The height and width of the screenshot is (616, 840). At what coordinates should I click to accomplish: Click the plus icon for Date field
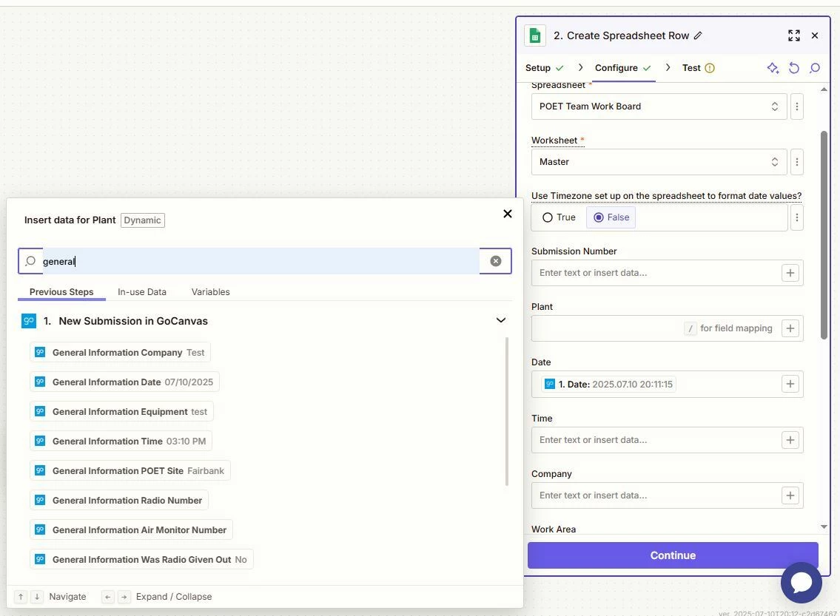(790, 385)
